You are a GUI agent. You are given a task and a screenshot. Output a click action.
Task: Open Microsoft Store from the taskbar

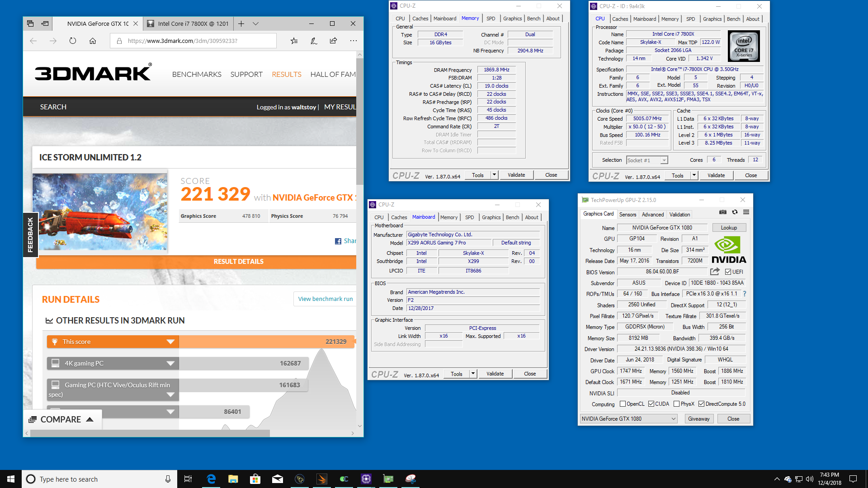(x=255, y=479)
